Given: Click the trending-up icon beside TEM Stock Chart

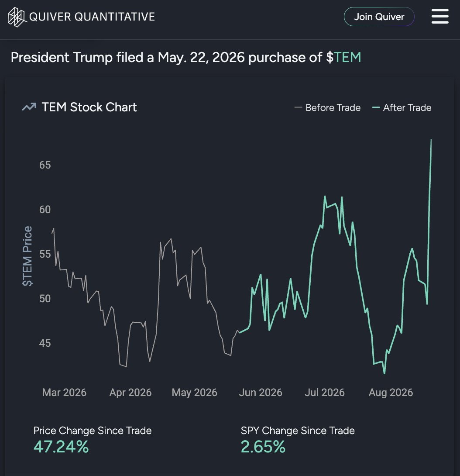Looking at the screenshot, I should 29,107.
